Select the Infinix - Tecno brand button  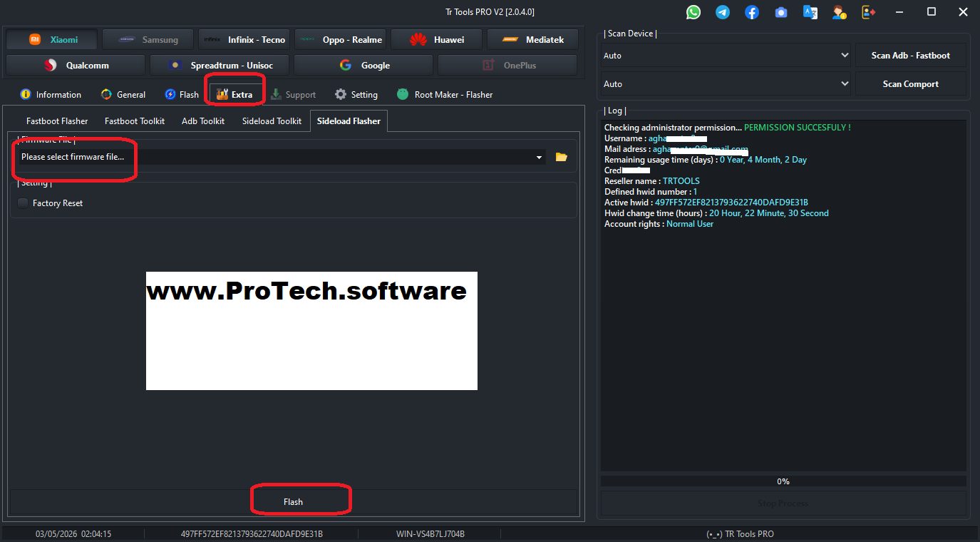coord(244,40)
